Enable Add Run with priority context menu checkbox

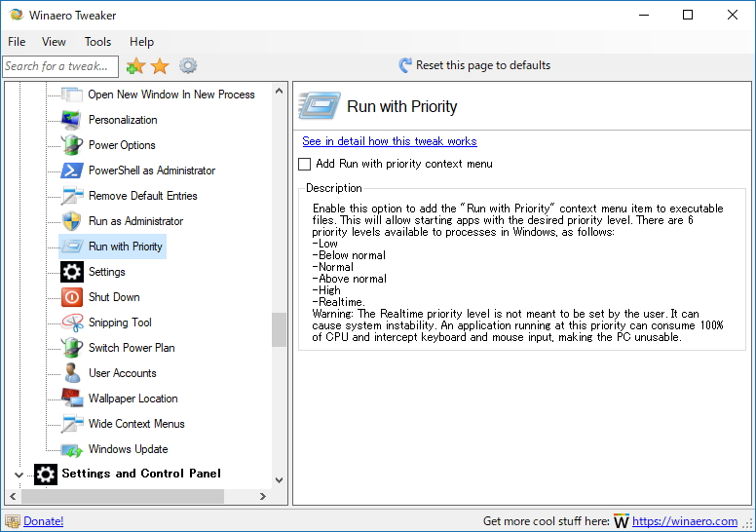(304, 164)
